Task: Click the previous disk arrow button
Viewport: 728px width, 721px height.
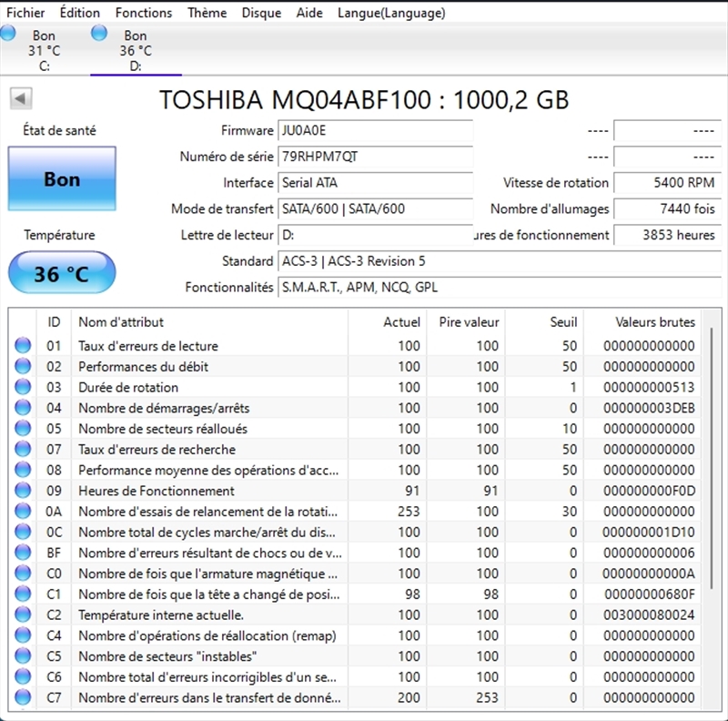Action: [x=21, y=98]
